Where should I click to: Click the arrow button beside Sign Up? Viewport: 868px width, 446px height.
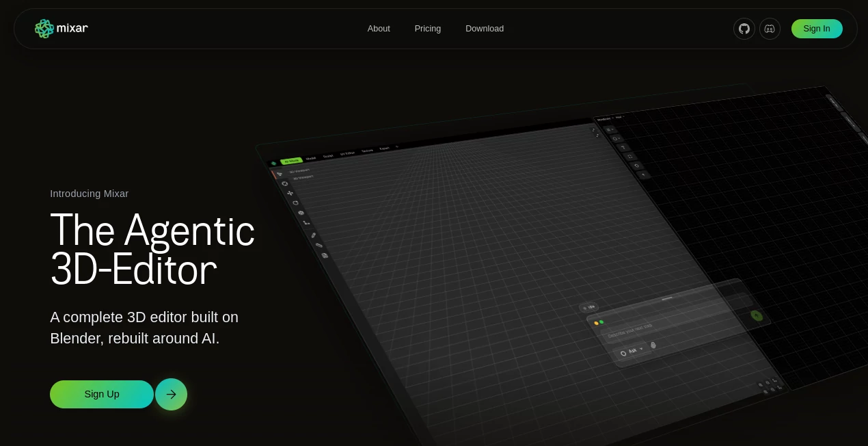(171, 394)
